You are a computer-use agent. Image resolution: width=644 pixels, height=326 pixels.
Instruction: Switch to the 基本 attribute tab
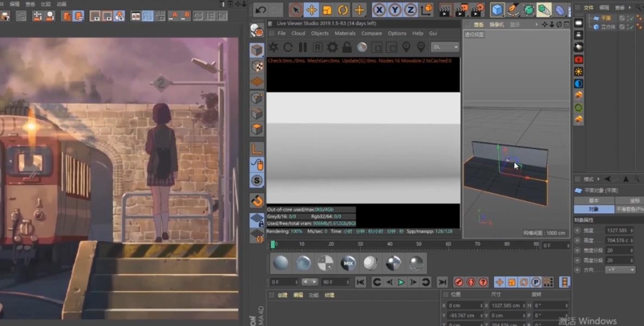click(x=594, y=201)
